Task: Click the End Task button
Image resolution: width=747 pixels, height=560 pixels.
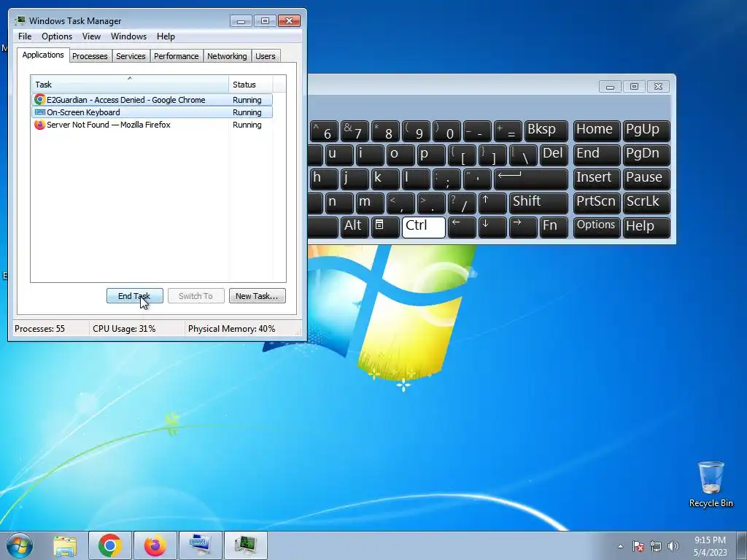Action: coord(134,296)
